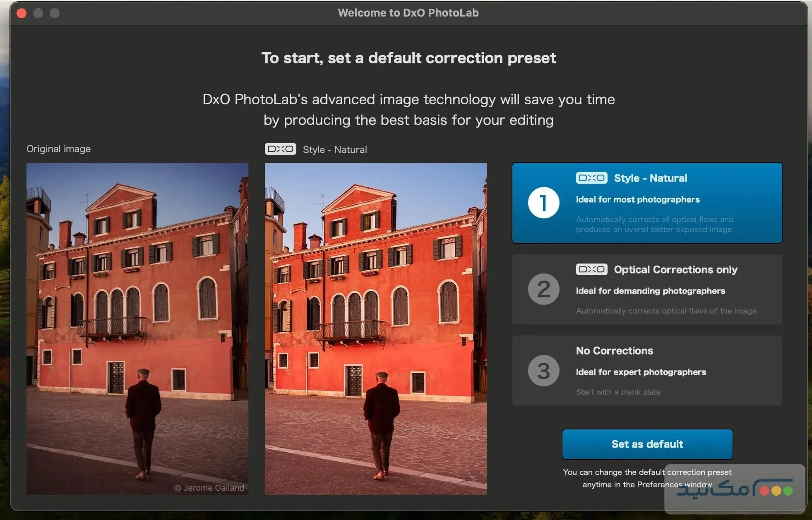Click the "Original image" label
Screen dimensions: 812x520
[x=58, y=149]
